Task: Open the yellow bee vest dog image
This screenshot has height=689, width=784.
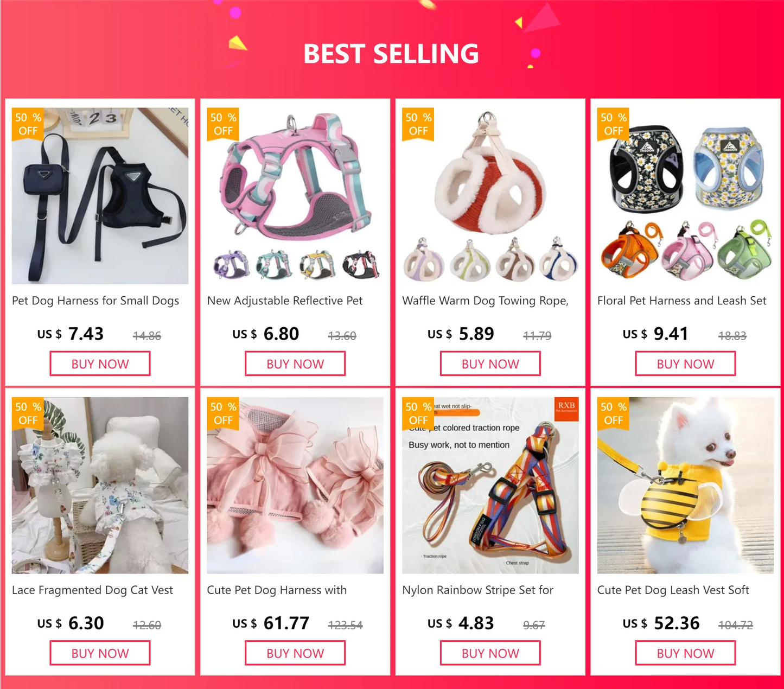Action: pyautogui.click(x=685, y=485)
